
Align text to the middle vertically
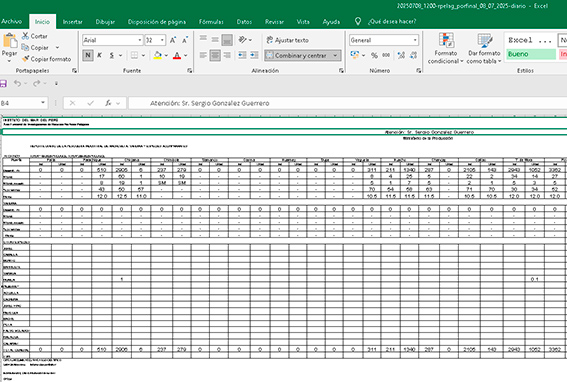click(215, 39)
